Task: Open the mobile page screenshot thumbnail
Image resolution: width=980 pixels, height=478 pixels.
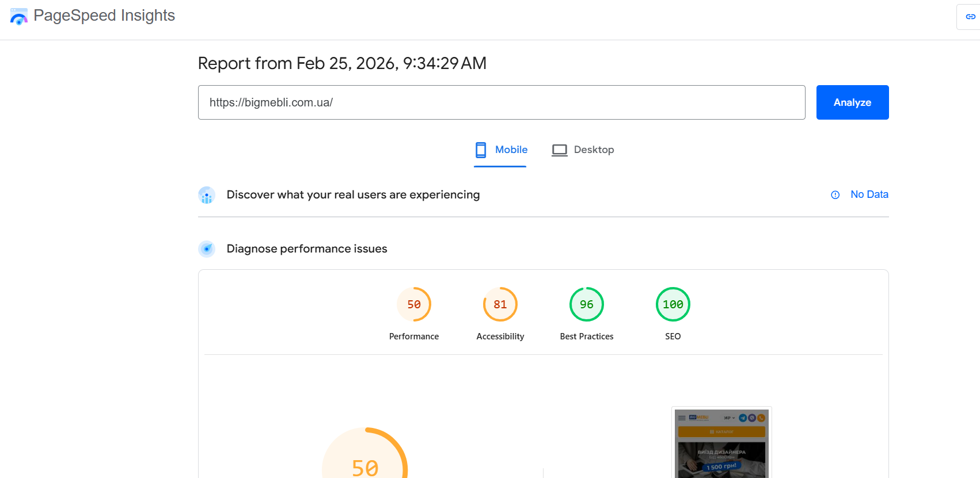Action: [721, 443]
